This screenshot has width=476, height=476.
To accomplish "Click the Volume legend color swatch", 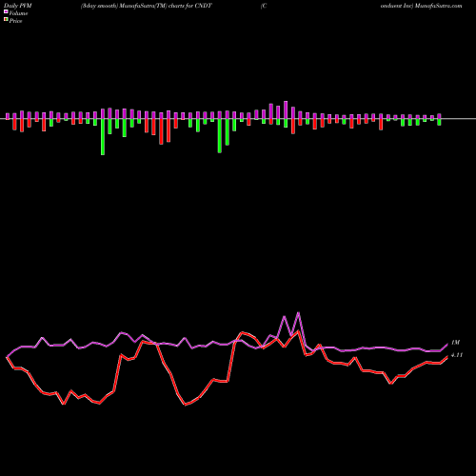I will click(x=6, y=11).
